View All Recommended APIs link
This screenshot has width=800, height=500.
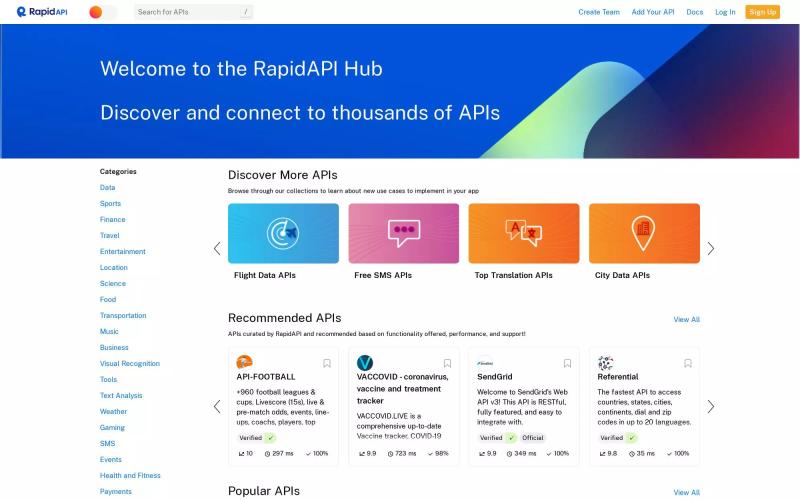pos(686,319)
